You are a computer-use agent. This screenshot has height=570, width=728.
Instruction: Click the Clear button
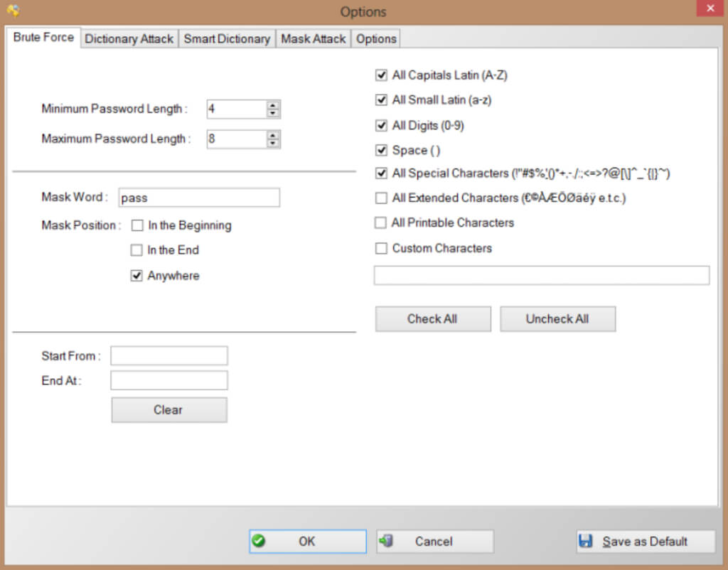pyautogui.click(x=169, y=410)
